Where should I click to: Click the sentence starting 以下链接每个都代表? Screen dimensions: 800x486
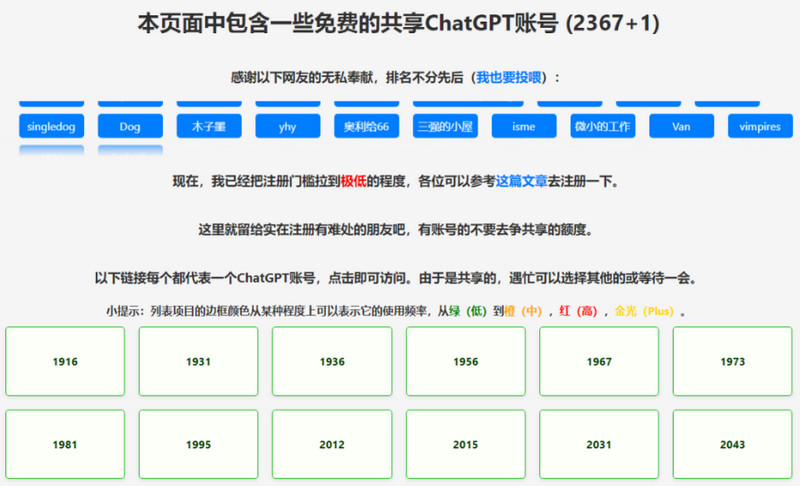pyautogui.click(x=396, y=278)
